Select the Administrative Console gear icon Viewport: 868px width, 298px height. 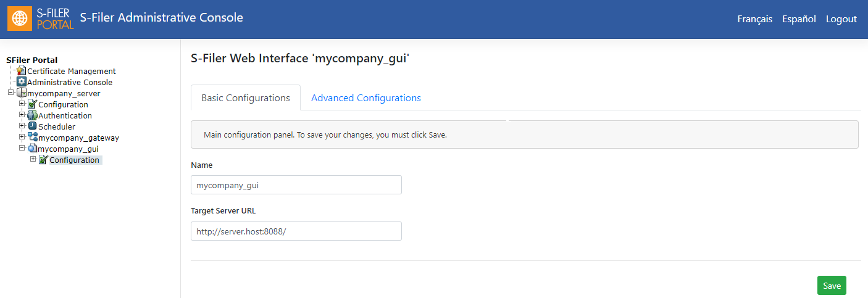(22, 82)
